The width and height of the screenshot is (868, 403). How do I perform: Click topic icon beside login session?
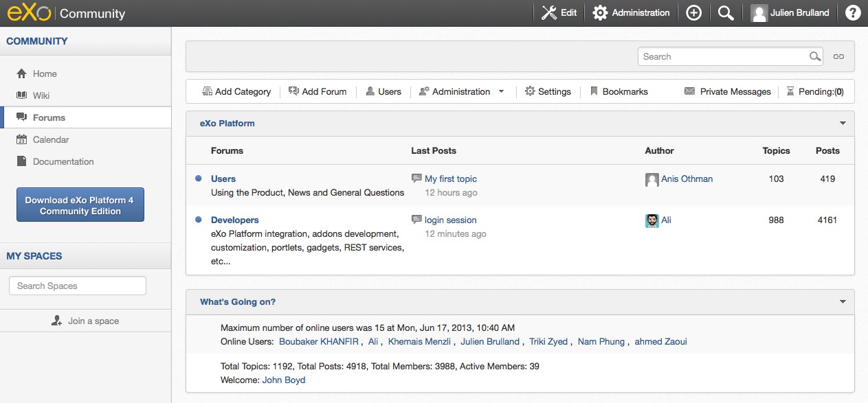point(416,220)
